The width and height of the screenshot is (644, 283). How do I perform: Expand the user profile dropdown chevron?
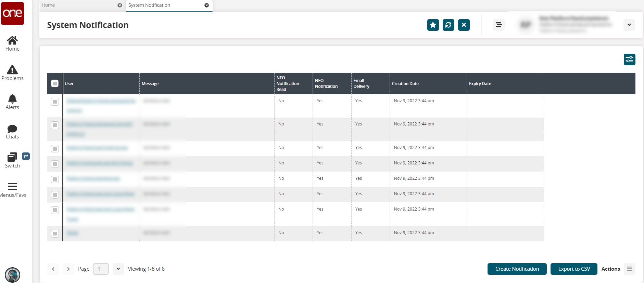point(629,25)
